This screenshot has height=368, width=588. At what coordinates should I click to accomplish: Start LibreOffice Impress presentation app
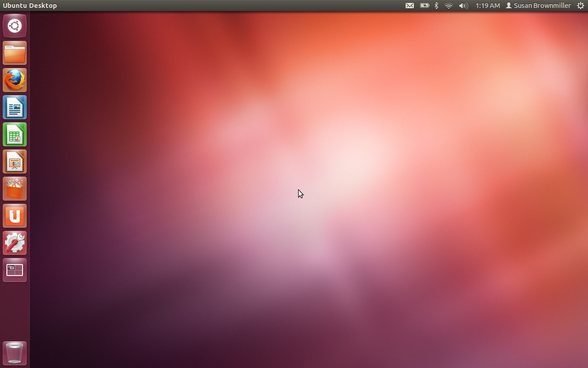pyautogui.click(x=15, y=161)
